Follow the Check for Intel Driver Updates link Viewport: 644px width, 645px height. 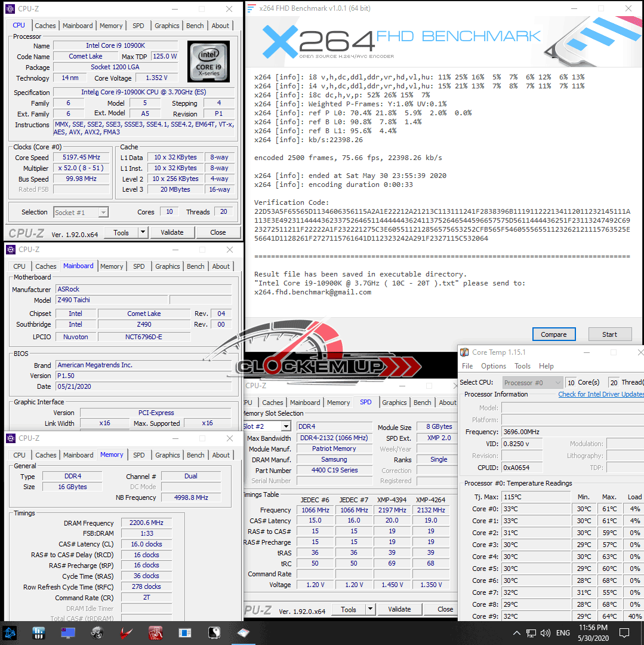click(x=600, y=394)
